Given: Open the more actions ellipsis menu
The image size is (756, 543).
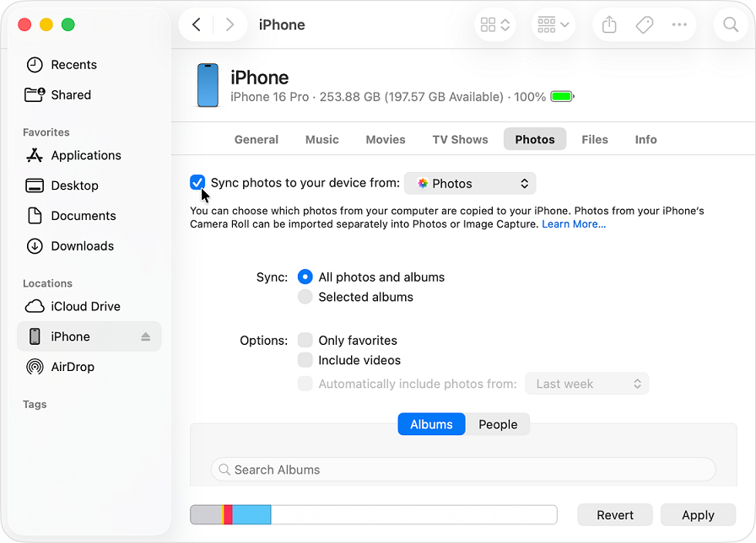Looking at the screenshot, I should [x=679, y=25].
